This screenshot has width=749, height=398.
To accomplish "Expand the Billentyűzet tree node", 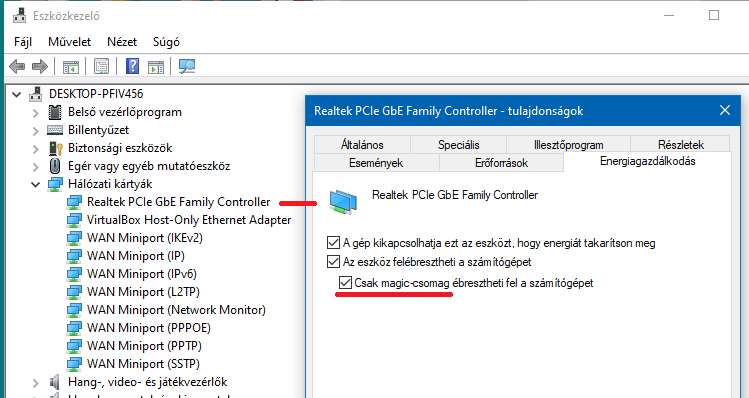I will [x=35, y=130].
